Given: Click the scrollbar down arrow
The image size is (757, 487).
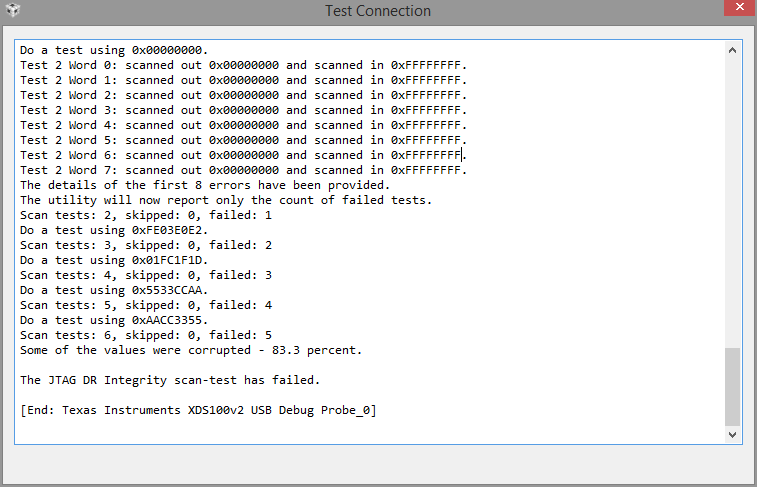Looking at the screenshot, I should [733, 435].
